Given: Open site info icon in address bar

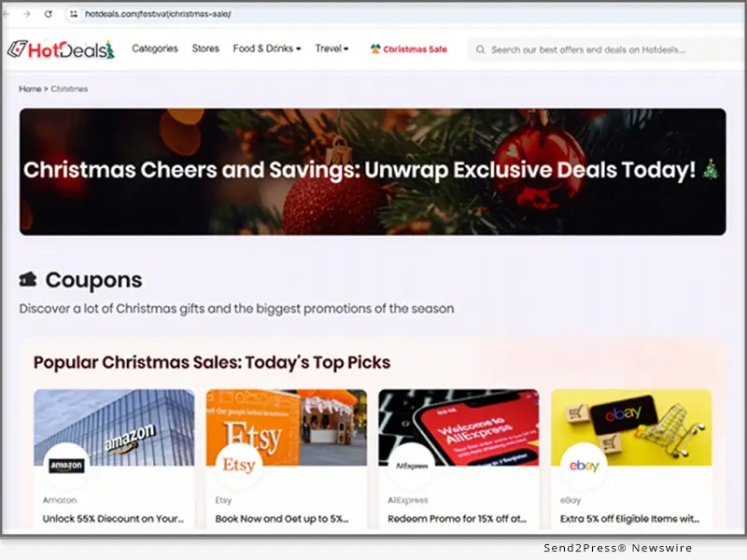Looking at the screenshot, I should [74, 14].
